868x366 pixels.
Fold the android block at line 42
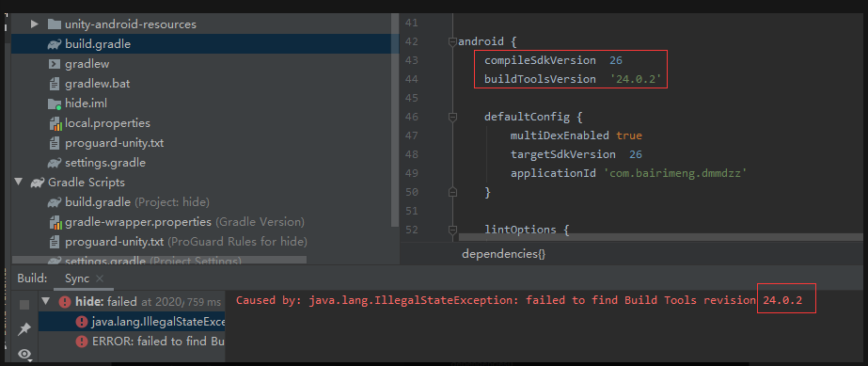click(453, 41)
